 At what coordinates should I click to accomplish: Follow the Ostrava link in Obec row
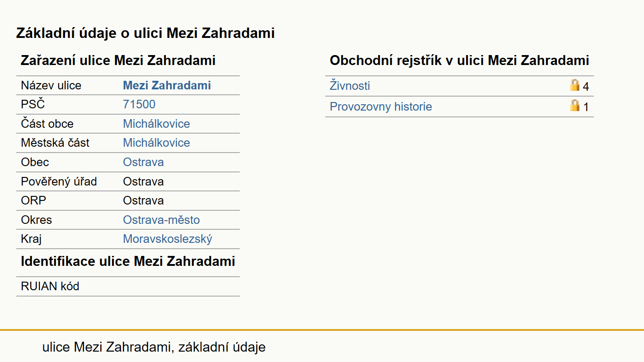[x=143, y=162]
